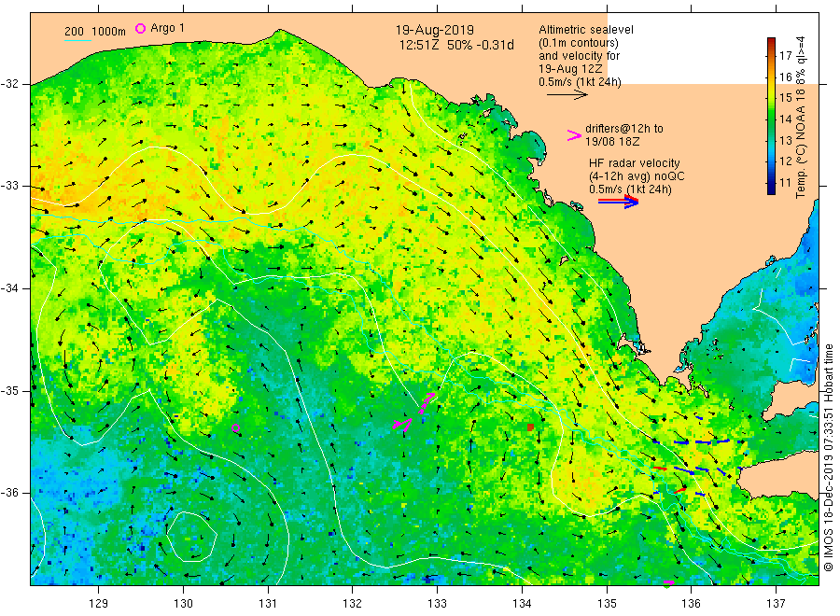Click the -32 latitude axis label
This screenshot has width=840, height=616.
click(9, 84)
